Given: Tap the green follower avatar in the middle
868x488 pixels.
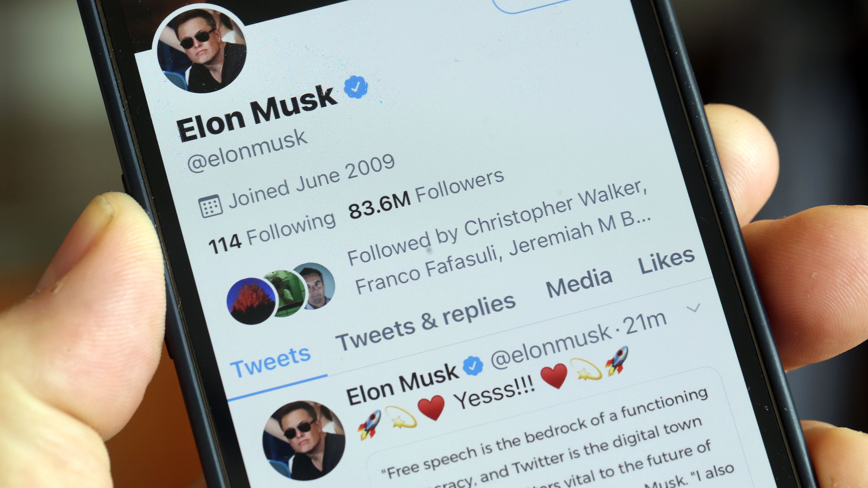Looking at the screenshot, I should click(285, 293).
